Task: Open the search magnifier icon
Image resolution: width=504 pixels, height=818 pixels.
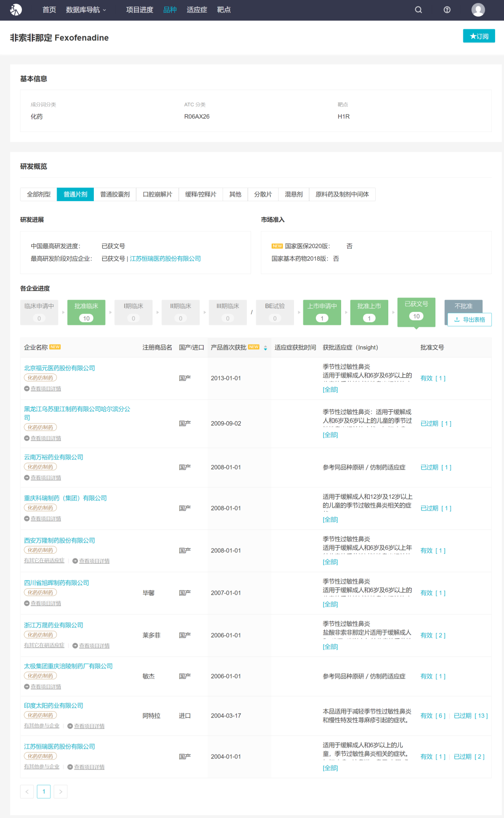Action: tap(419, 10)
